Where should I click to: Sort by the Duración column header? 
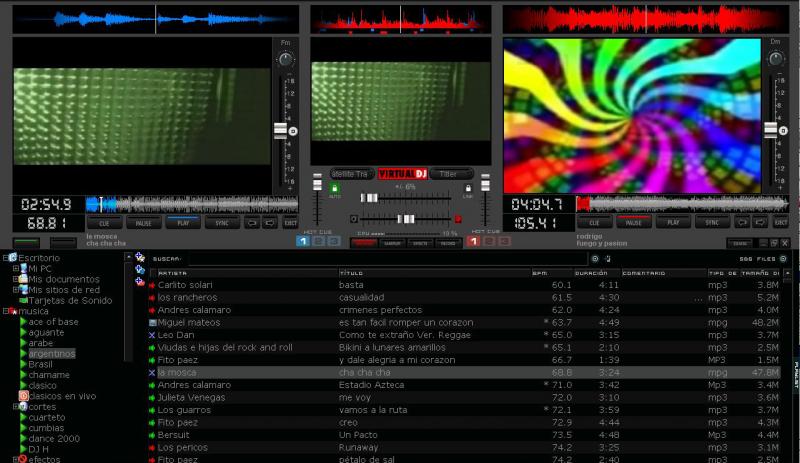pyautogui.click(x=597, y=273)
